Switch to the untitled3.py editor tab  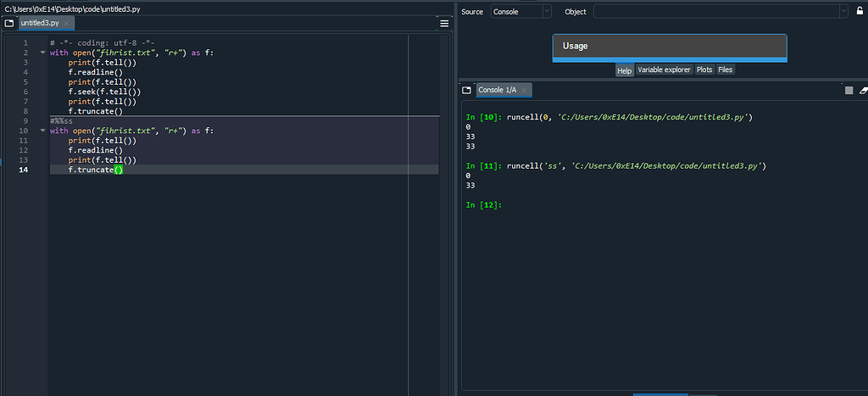pyautogui.click(x=41, y=23)
